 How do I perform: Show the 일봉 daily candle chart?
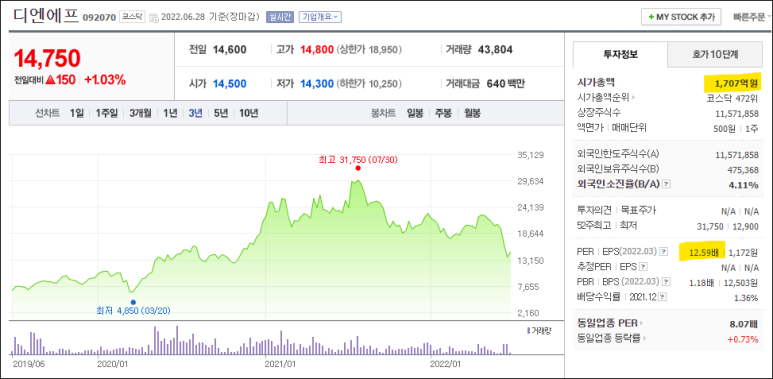[415, 113]
